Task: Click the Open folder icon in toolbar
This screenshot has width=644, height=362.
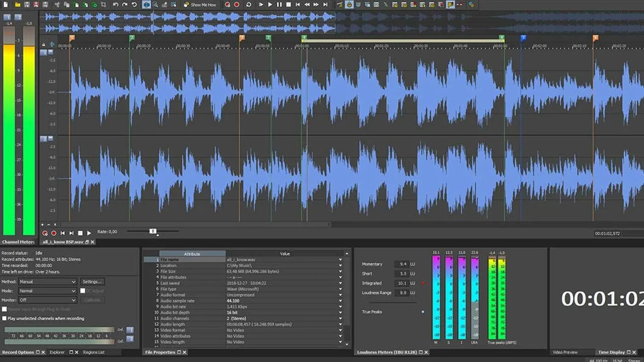Action: (17, 5)
